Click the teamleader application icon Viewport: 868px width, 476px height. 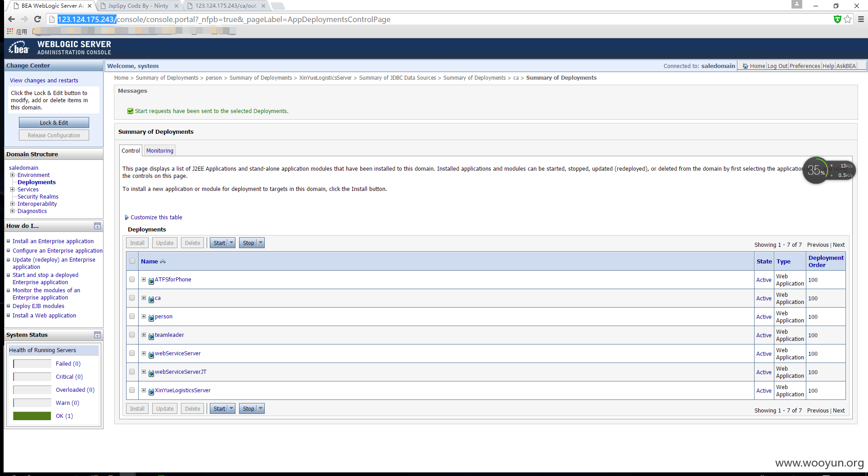151,336
